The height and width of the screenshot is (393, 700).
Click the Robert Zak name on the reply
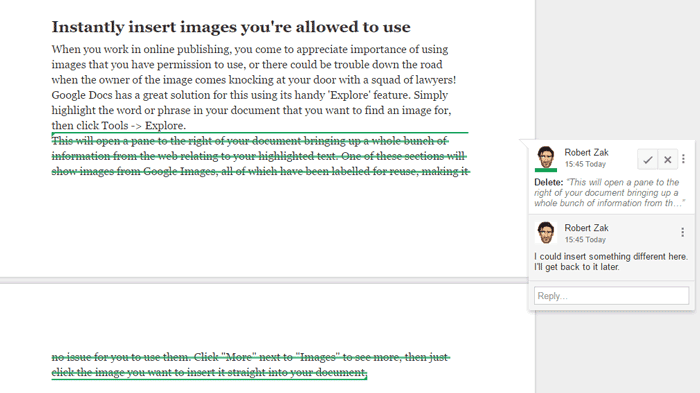(586, 228)
